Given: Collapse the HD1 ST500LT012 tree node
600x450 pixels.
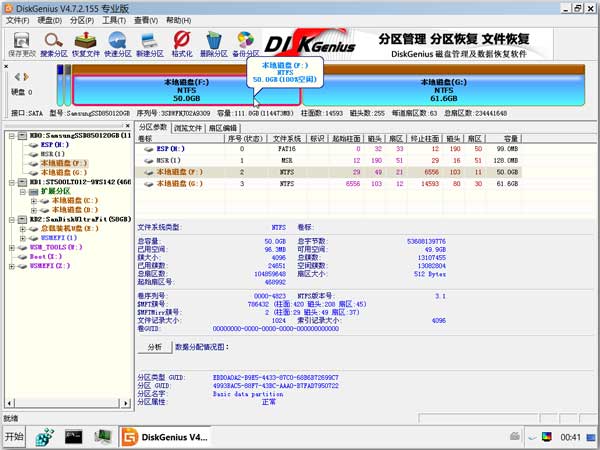Looking at the screenshot, I should 12,182.
